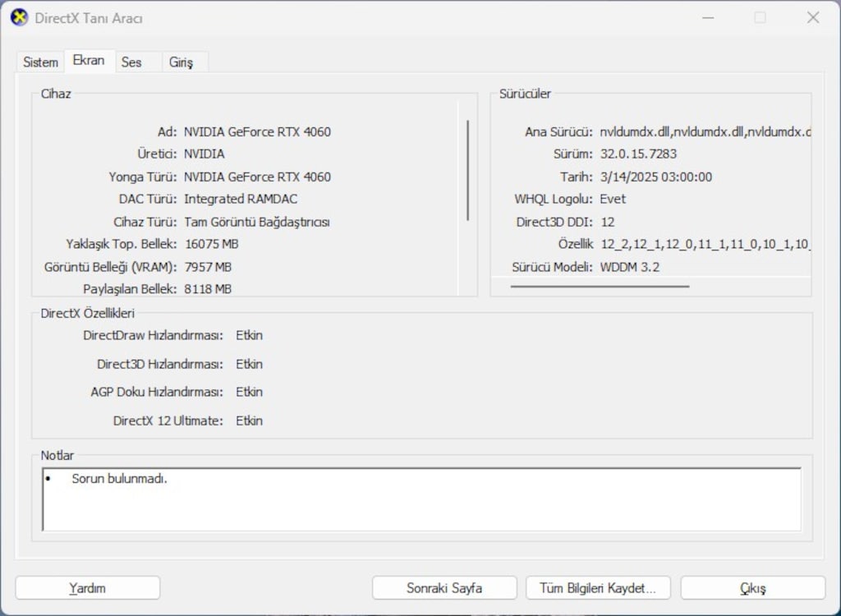Click the Ana Sürücü nvldumdx.dll value
Viewport: 841px width, 616px height.
[x=705, y=132]
